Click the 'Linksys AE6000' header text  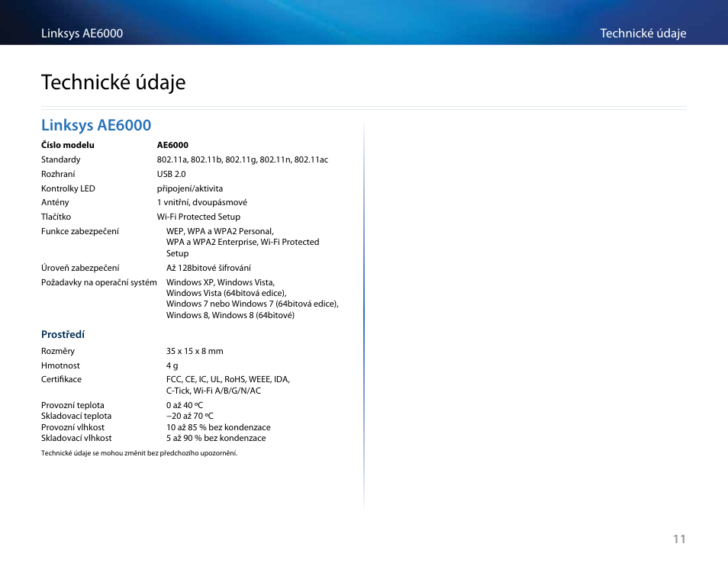tap(82, 34)
